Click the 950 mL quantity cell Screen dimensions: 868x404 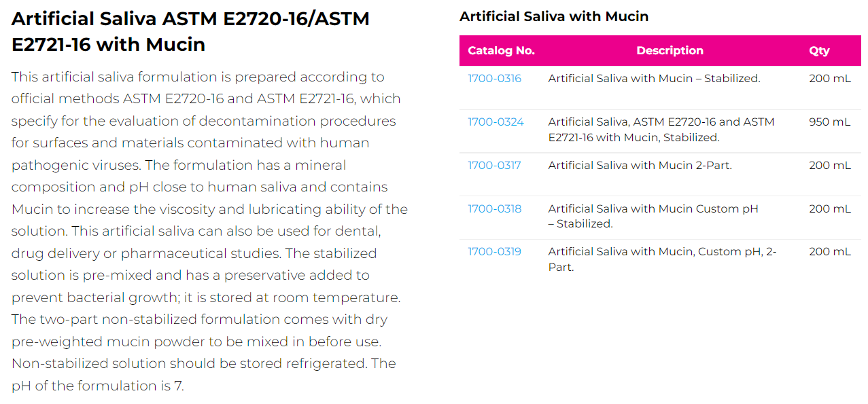point(829,122)
